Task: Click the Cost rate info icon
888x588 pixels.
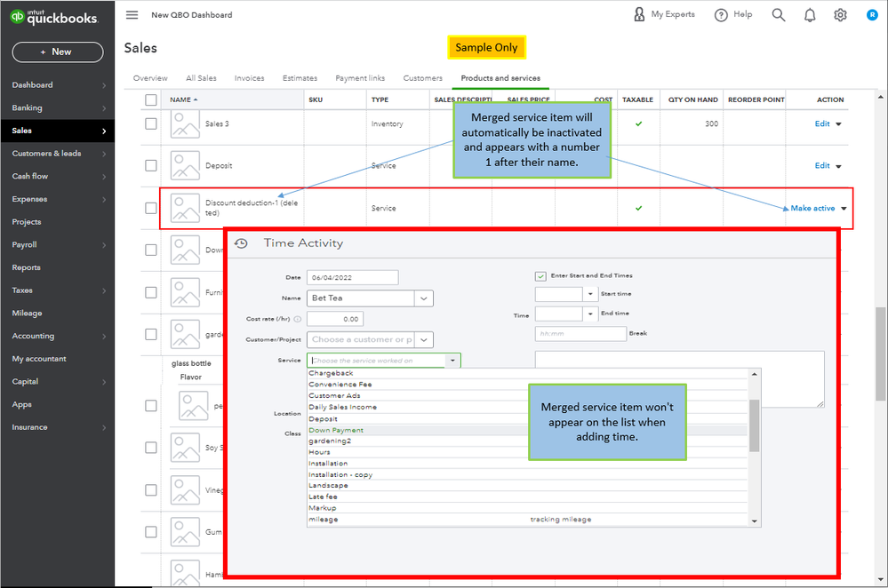Action: point(297,319)
